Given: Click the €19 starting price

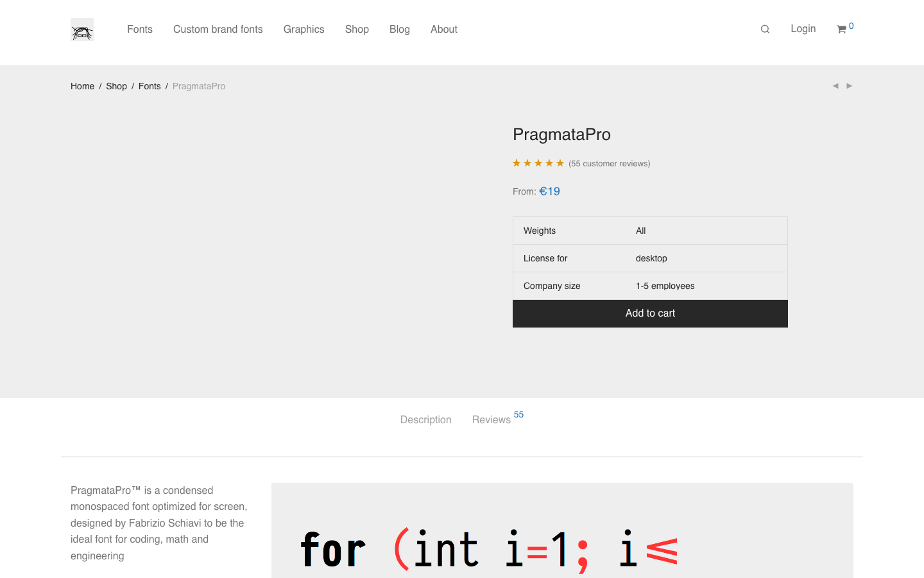Looking at the screenshot, I should 550,191.
